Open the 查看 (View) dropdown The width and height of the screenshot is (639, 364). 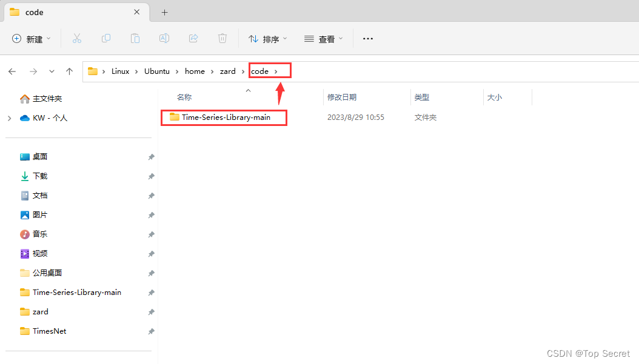324,39
